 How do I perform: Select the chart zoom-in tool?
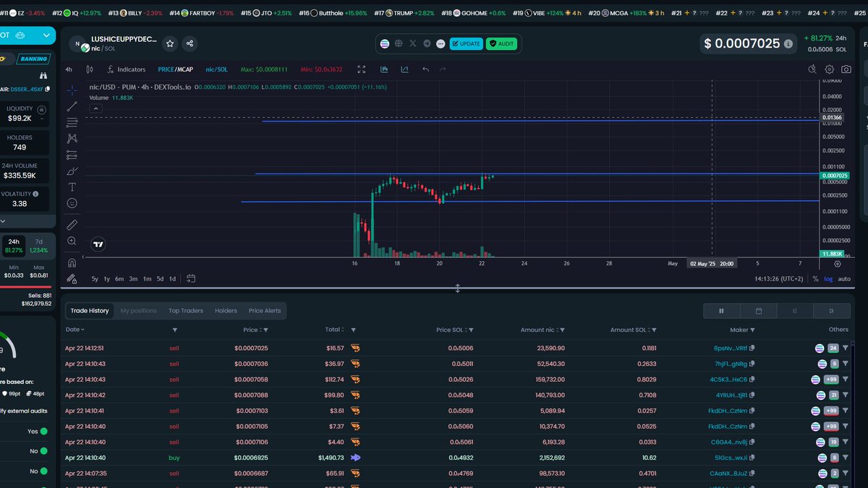(72, 241)
